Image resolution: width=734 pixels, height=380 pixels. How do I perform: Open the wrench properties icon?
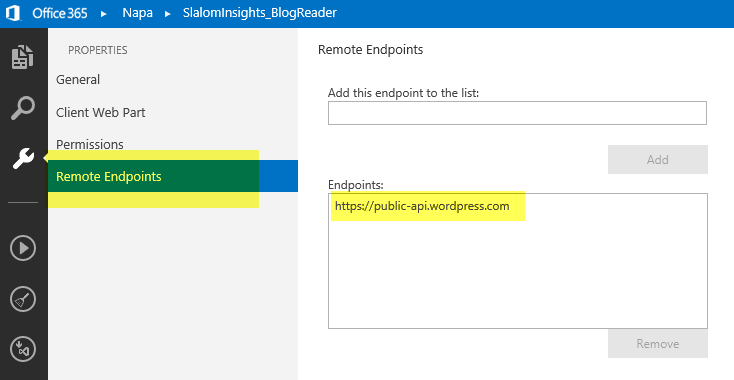coord(23,158)
